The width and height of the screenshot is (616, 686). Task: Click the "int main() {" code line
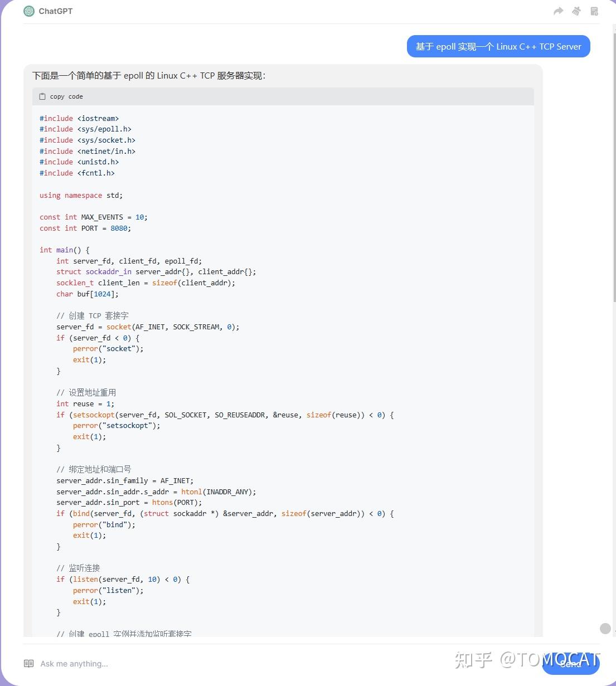tap(65, 250)
